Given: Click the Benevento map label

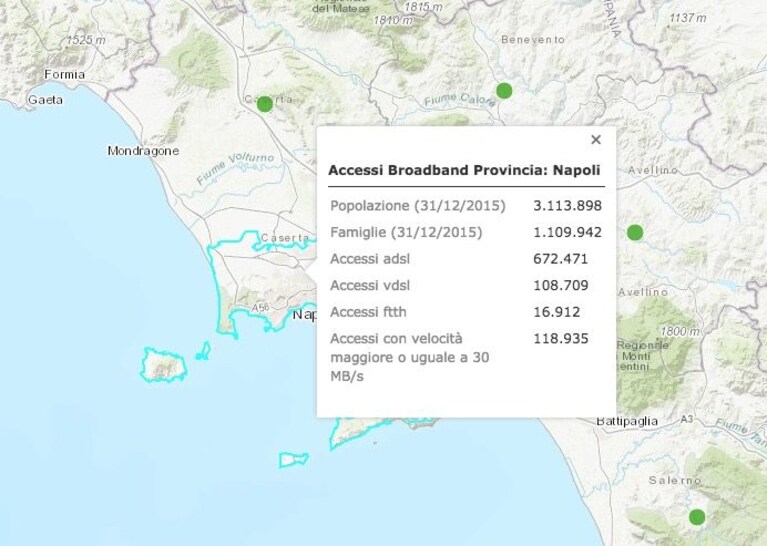Looking at the screenshot, I should tap(533, 40).
